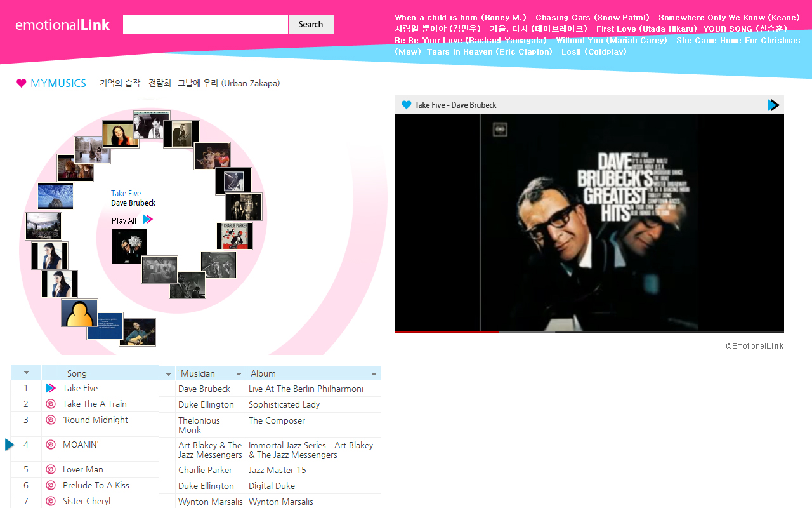Open the 'Without You (Mariah Carey)' link
This screenshot has width=812, height=508.
pos(612,41)
